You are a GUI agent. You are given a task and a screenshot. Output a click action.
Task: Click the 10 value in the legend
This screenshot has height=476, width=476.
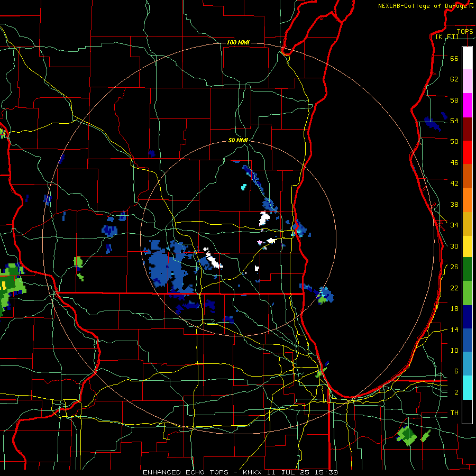pyautogui.click(x=454, y=350)
